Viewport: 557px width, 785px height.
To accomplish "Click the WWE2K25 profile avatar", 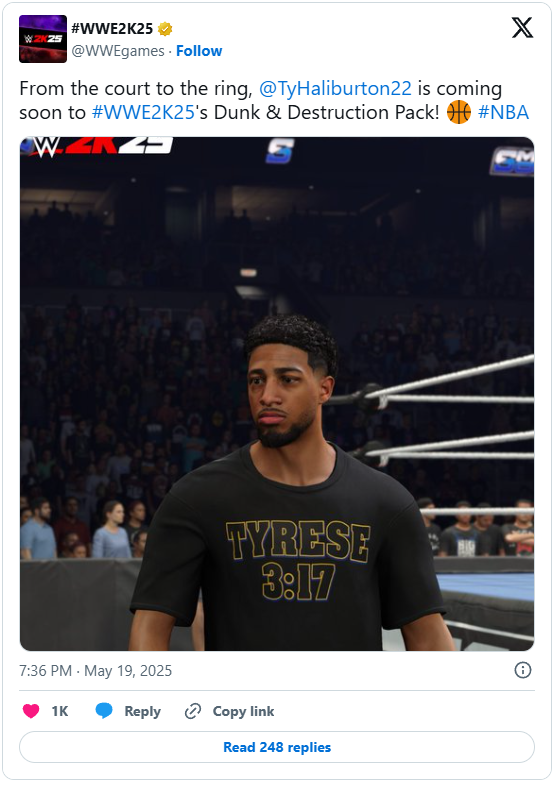I will [43, 39].
